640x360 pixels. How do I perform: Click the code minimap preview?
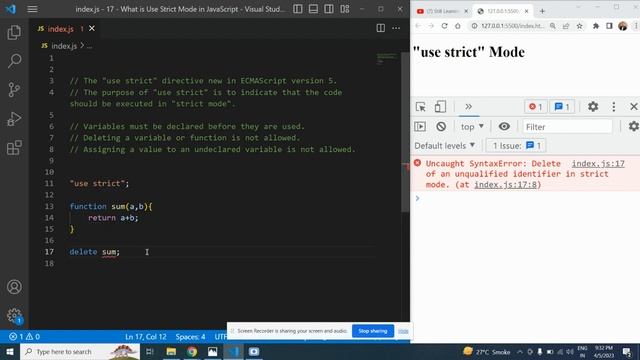tap(386, 59)
